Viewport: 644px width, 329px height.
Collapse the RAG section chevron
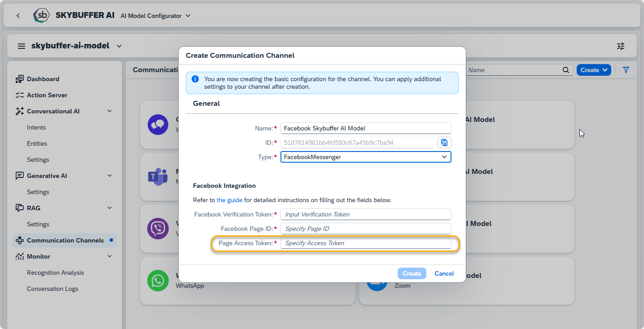(110, 208)
